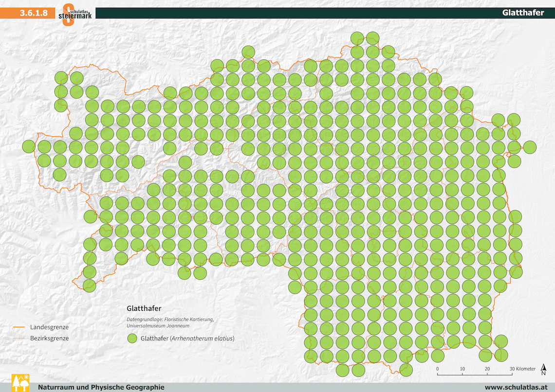The height and width of the screenshot is (392, 555).
Task: Click the orange 3.6.1.8 map number label
Action: (33, 13)
